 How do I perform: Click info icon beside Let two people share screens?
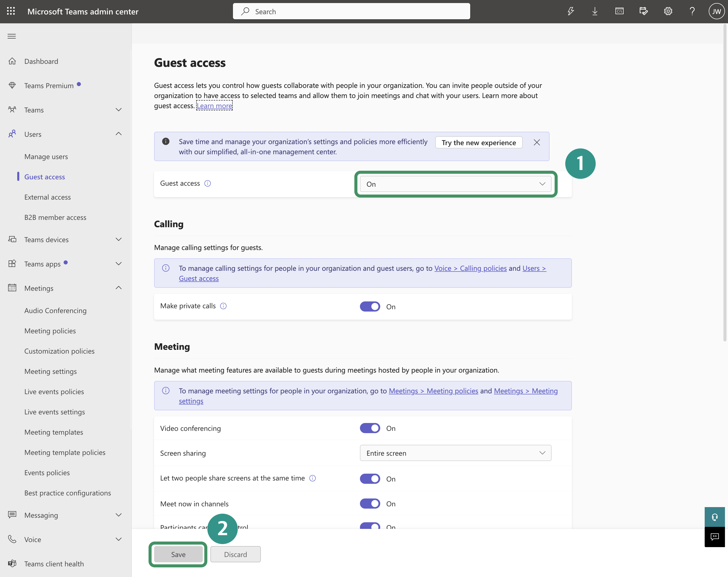pyautogui.click(x=313, y=478)
